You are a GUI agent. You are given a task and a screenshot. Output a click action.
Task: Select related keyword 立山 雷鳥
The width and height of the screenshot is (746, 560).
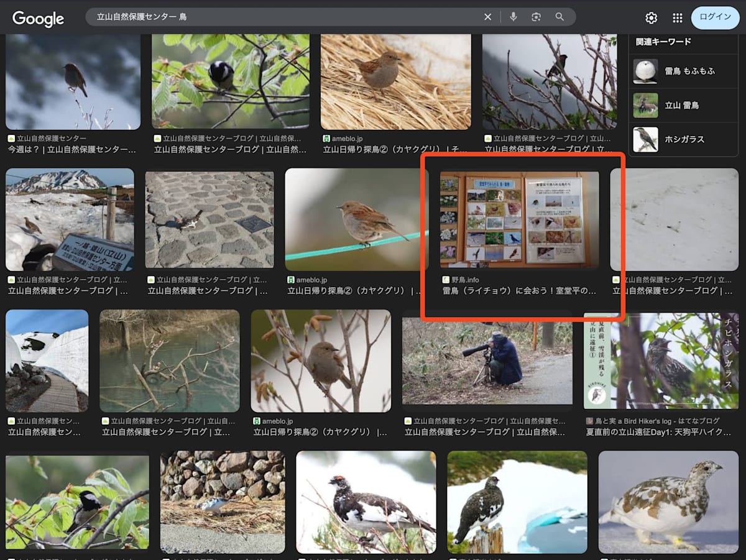tap(684, 105)
